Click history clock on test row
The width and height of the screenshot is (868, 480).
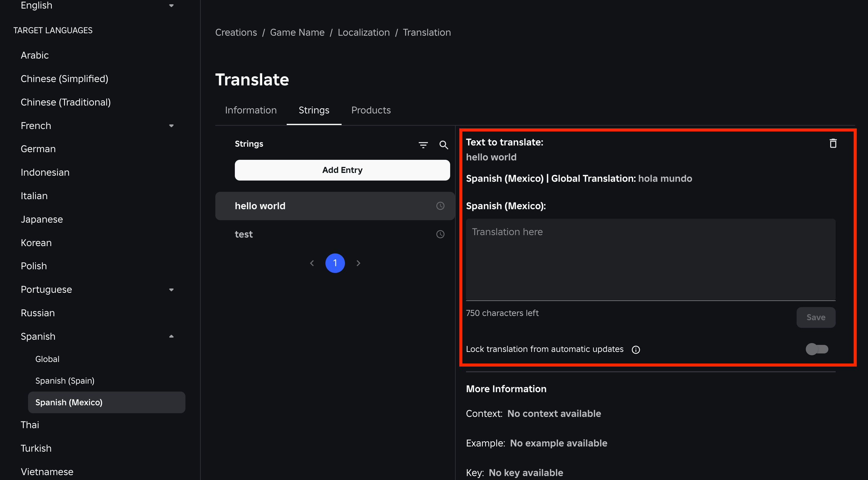pyautogui.click(x=440, y=234)
